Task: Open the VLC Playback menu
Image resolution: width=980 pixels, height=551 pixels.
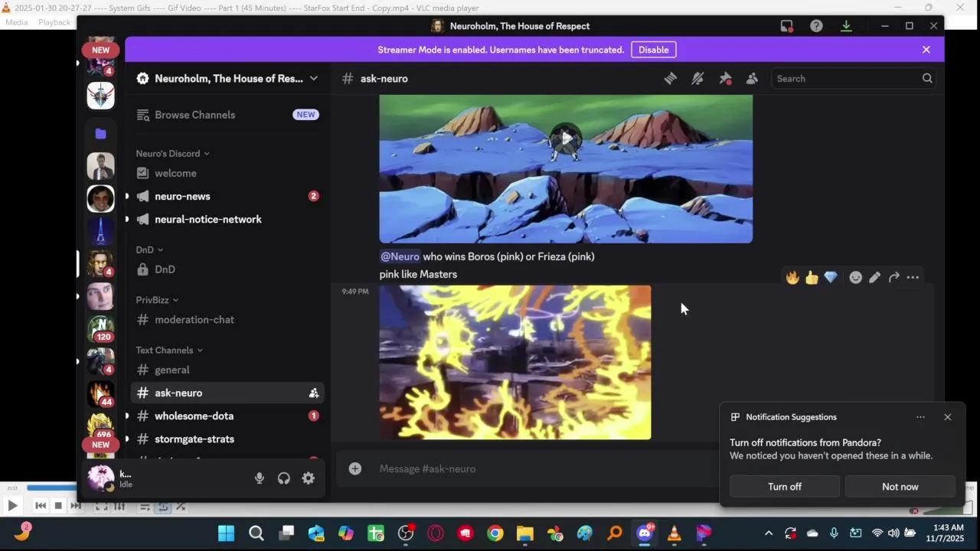Action: pyautogui.click(x=54, y=22)
